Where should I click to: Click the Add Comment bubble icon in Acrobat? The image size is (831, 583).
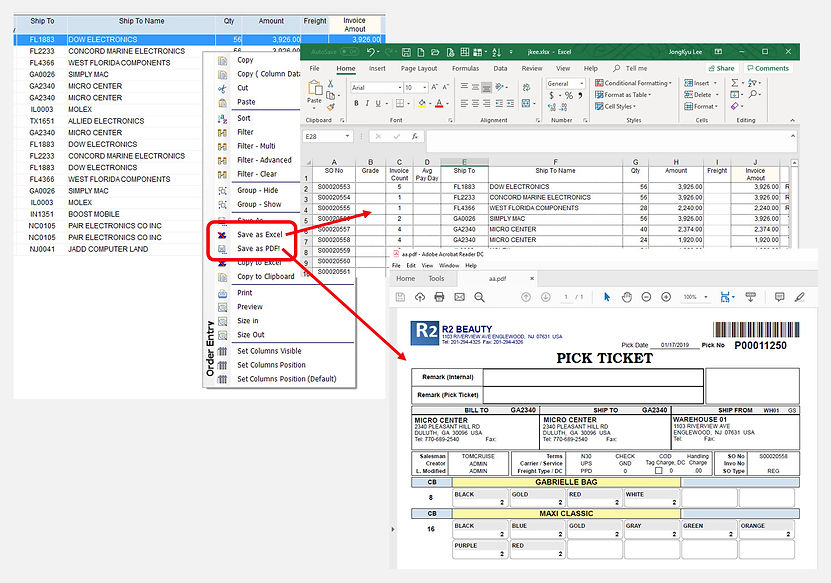[779, 297]
